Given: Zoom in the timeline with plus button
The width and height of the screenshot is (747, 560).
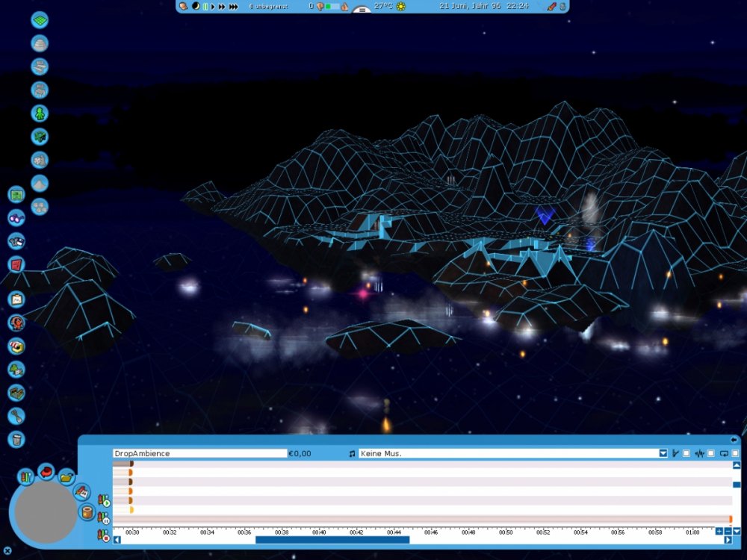Looking at the screenshot, I should pos(719,531).
